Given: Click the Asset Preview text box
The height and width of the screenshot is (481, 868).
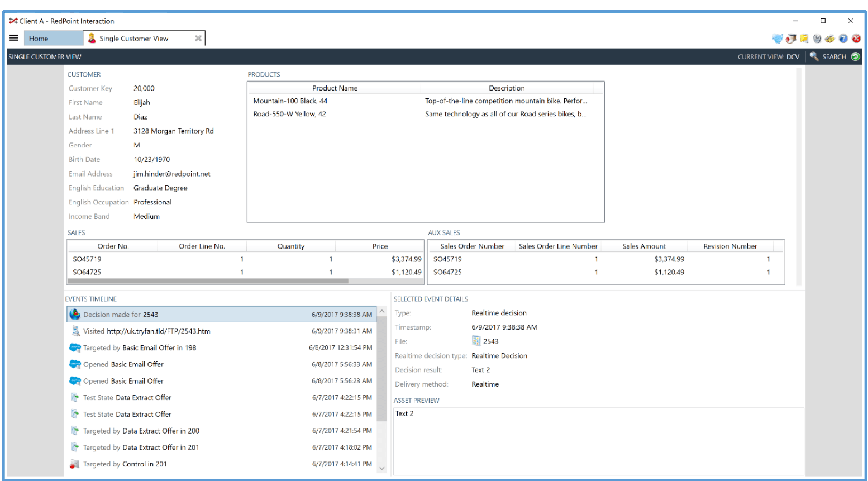Looking at the screenshot, I should pos(598,441).
